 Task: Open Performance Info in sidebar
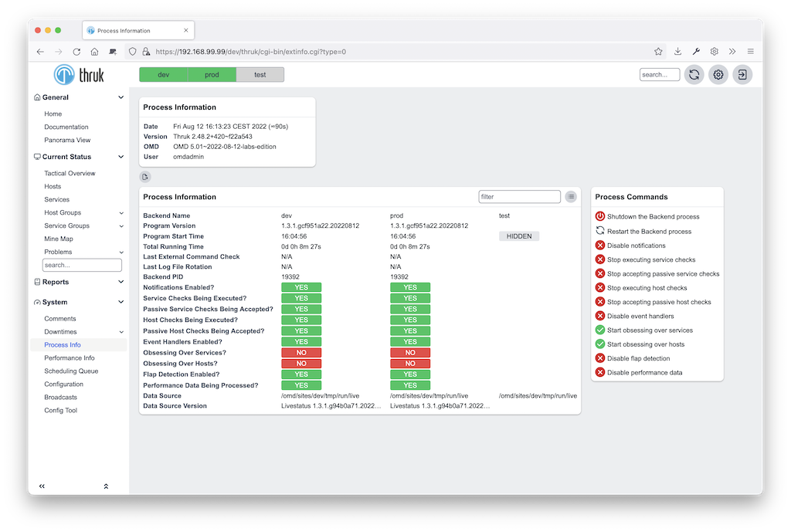point(69,358)
